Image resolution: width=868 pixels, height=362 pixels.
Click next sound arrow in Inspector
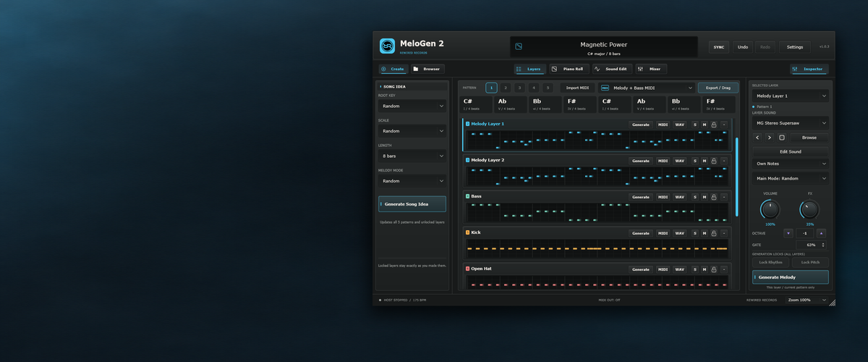tap(770, 138)
